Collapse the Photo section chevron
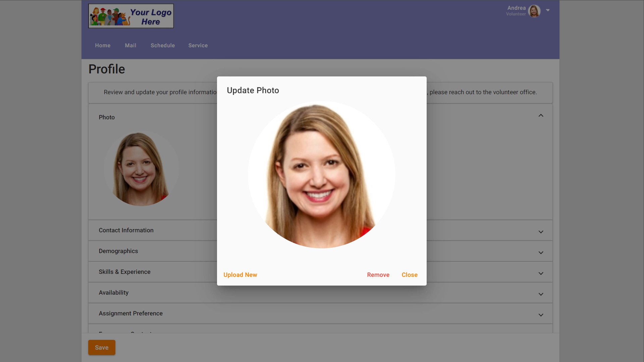644x362 pixels. [x=541, y=116]
